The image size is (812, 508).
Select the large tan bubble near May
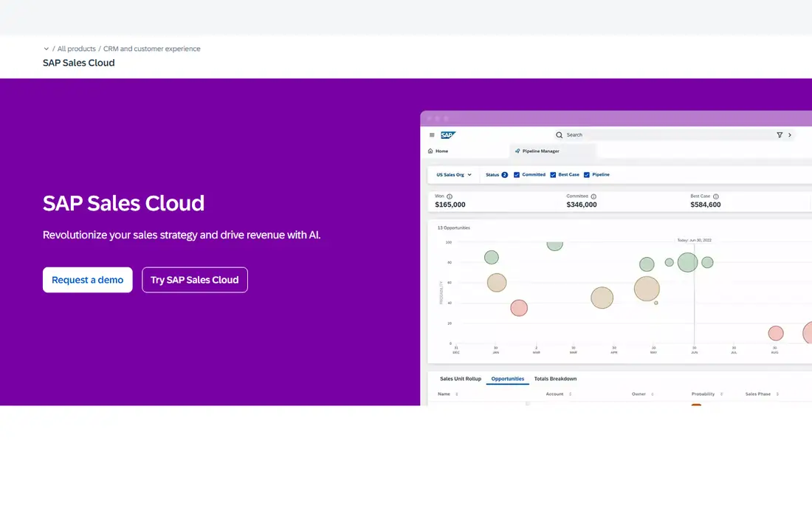(647, 289)
